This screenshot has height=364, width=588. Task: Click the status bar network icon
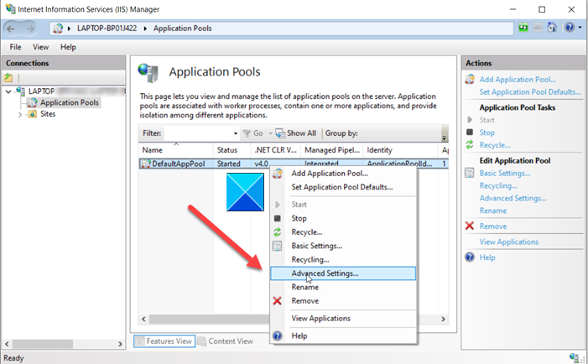(x=574, y=357)
